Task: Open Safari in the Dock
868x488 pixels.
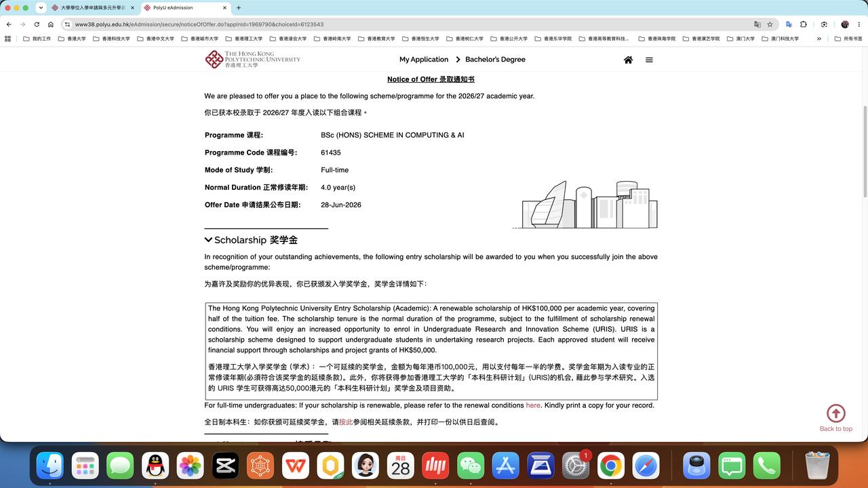Action: coord(646,466)
